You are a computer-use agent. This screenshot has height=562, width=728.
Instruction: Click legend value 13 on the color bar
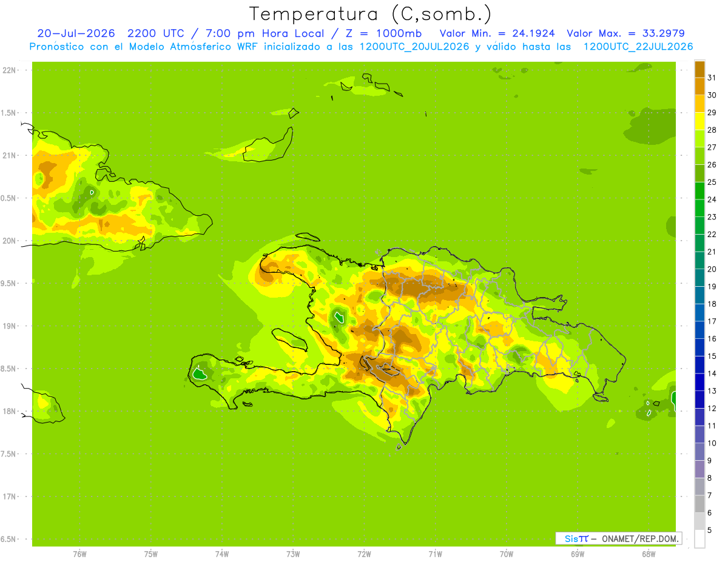click(712, 391)
